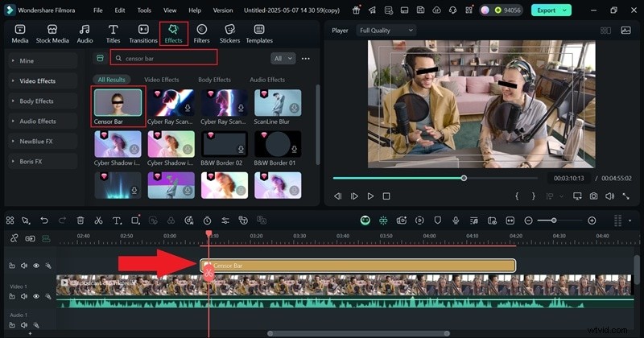Open the Audio library icon
Viewport: 644px width, 338px height.
click(x=85, y=34)
